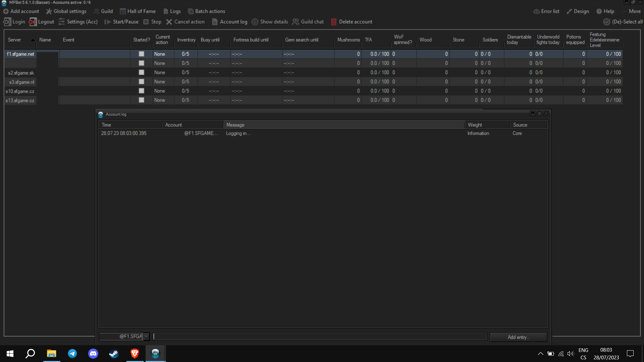Click the Name column header

pyautogui.click(x=48, y=40)
